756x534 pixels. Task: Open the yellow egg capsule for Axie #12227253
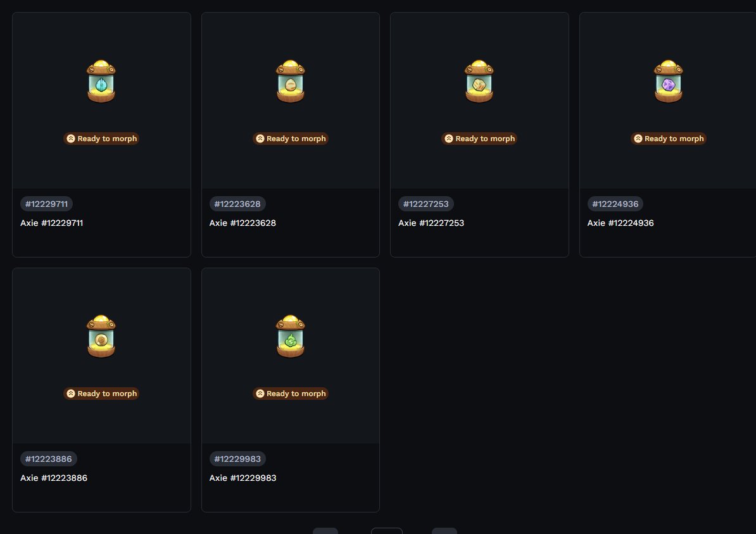pos(479,82)
